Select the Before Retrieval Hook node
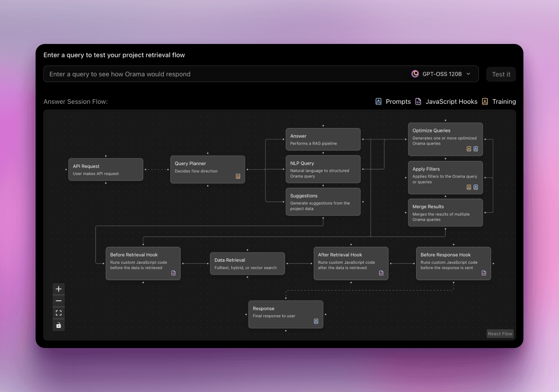Viewport: 559px width, 392px height. 143,264
